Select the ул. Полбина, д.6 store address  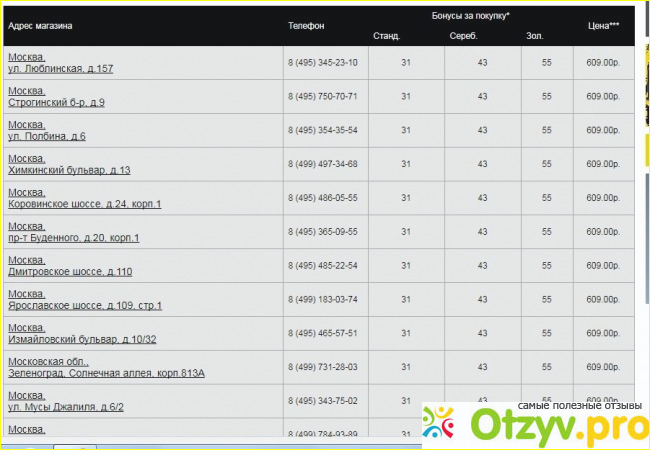coord(46,136)
